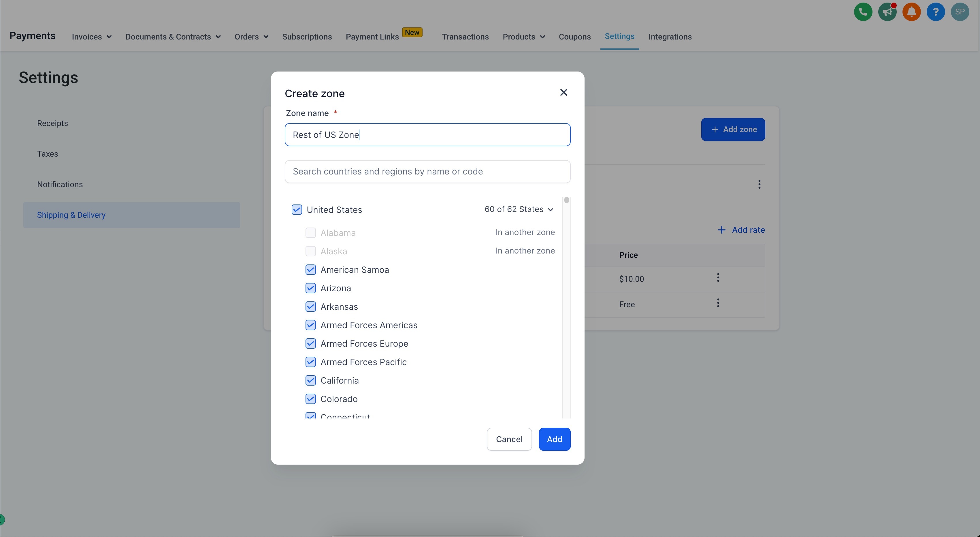Go to the Transactions tab
The width and height of the screenshot is (980, 537).
pos(465,37)
